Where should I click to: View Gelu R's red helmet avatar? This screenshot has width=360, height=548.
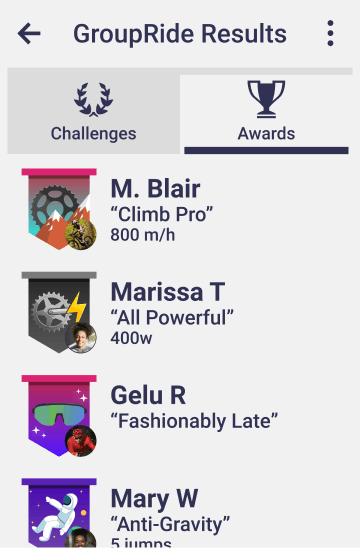click(81, 441)
